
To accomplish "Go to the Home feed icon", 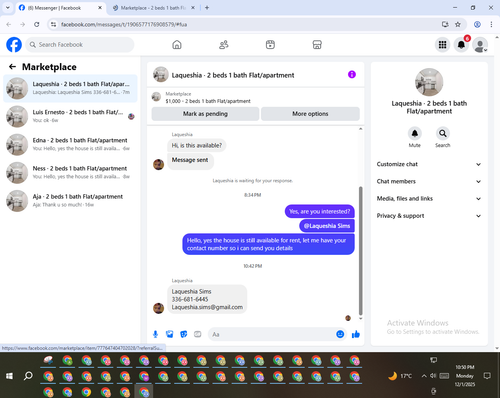I will (177, 45).
